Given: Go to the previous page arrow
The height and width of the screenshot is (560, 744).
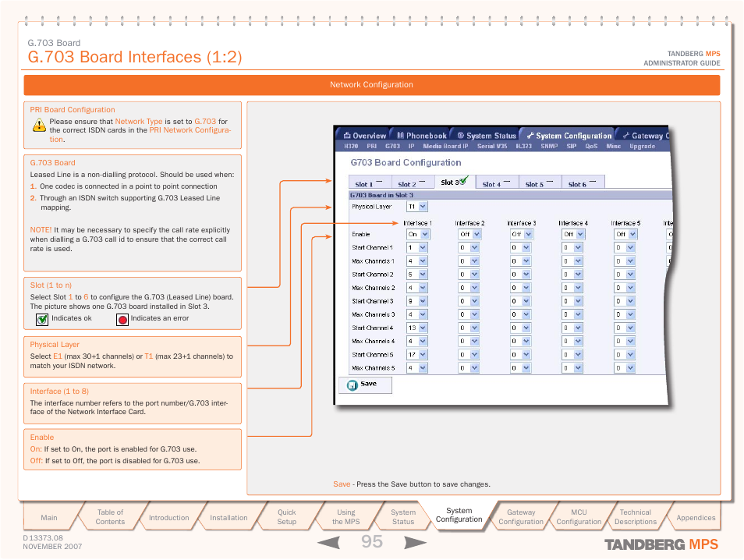Looking at the screenshot, I should pos(328,542).
